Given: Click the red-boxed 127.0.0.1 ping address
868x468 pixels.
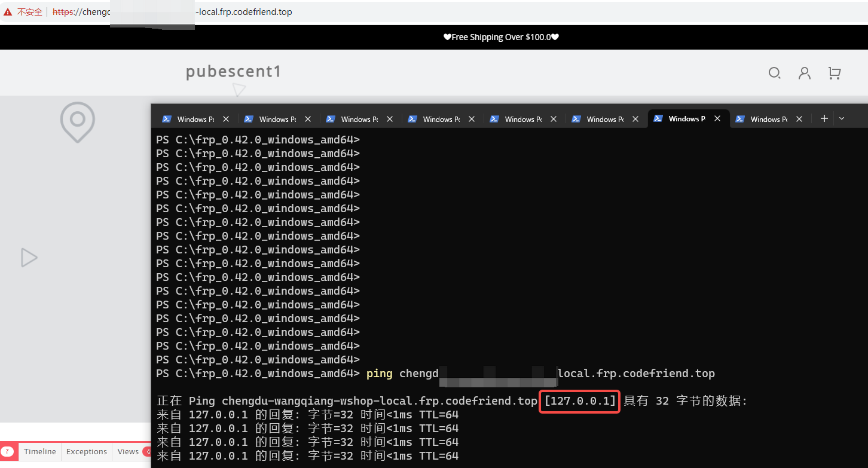Looking at the screenshot, I should [580, 401].
